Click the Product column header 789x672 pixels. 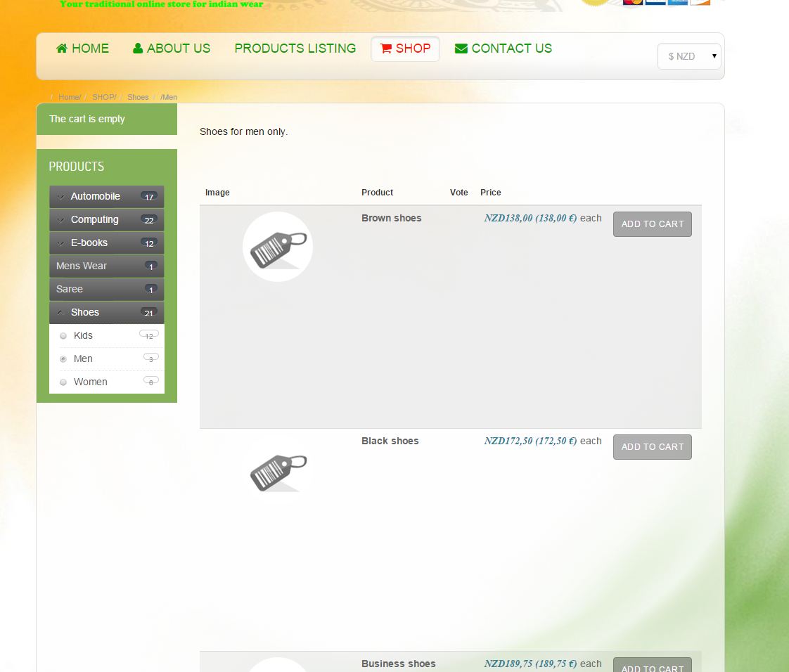(x=378, y=192)
